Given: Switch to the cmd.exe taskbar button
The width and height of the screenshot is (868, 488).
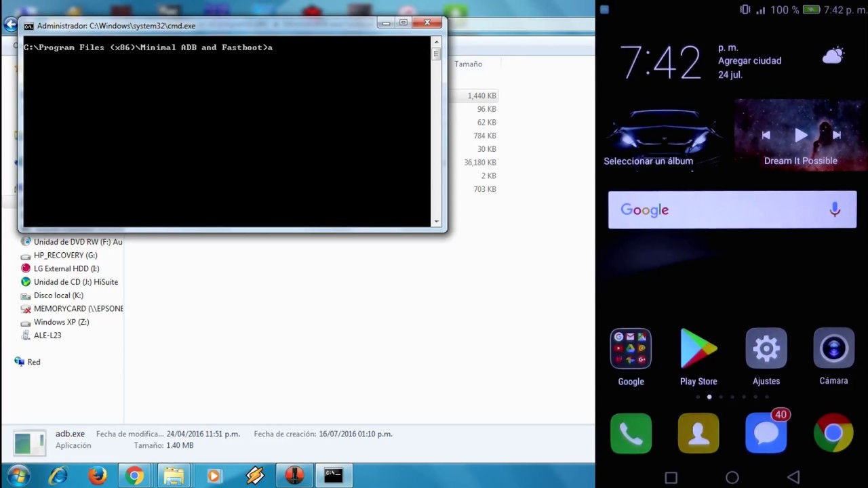Looking at the screenshot, I should 333,476.
